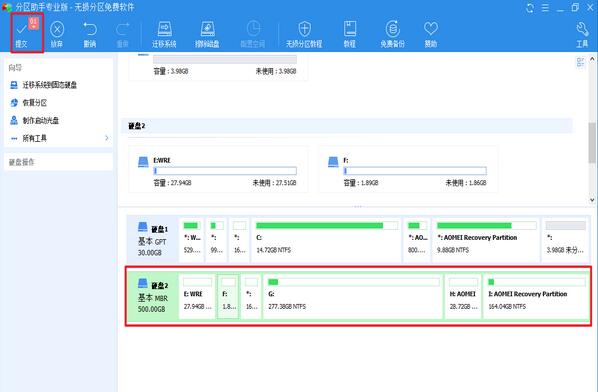Click the F: card disk icon
Image resolution: width=598 pixels, height=392 pixels.
pos(333,162)
